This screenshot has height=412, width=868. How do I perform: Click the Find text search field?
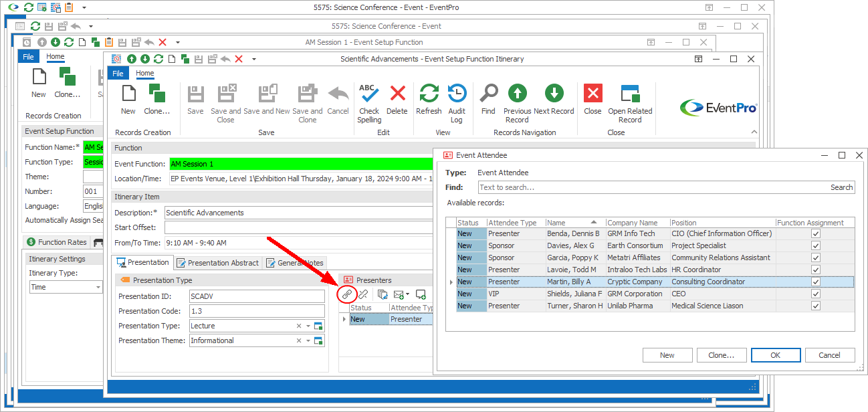pyautogui.click(x=653, y=187)
